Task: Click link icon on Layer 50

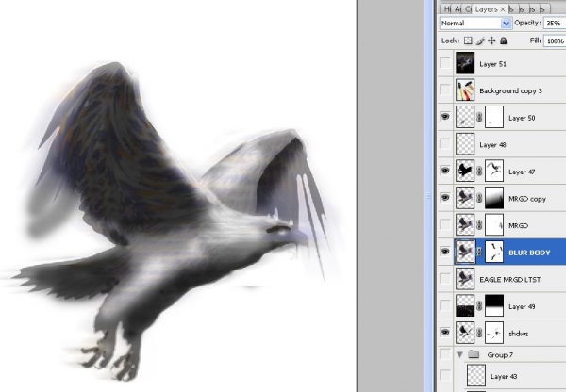Action: [x=479, y=117]
